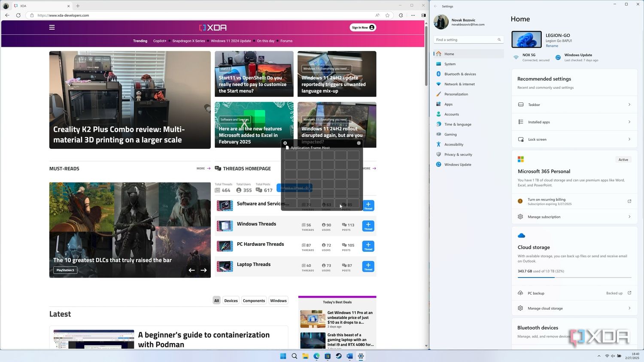Click MORE link beside MUST-READS
Screen dimensions: 644x362
coord(204,169)
